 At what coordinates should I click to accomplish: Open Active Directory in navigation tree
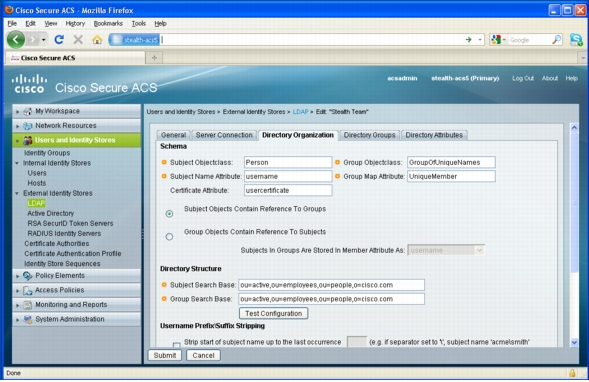(51, 213)
